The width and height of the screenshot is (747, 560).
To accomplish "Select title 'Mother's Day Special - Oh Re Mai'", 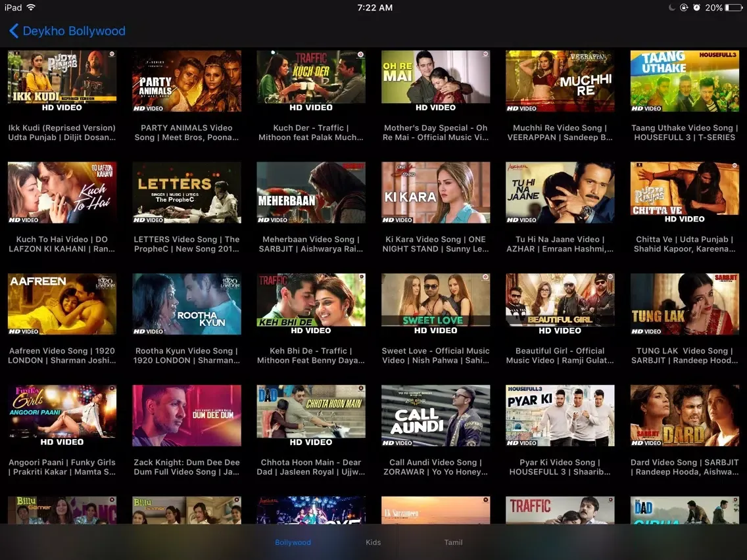I will 435,132.
